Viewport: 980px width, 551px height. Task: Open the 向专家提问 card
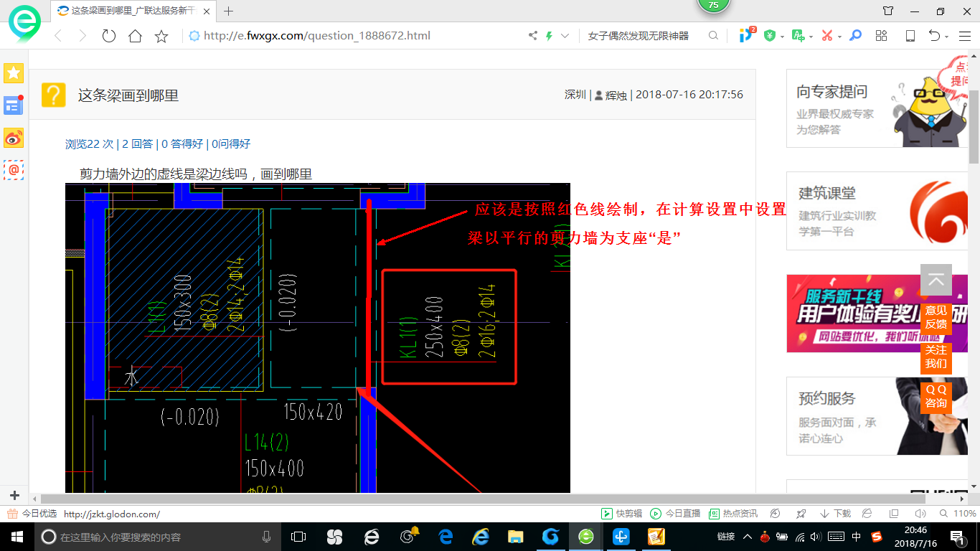(x=876, y=108)
